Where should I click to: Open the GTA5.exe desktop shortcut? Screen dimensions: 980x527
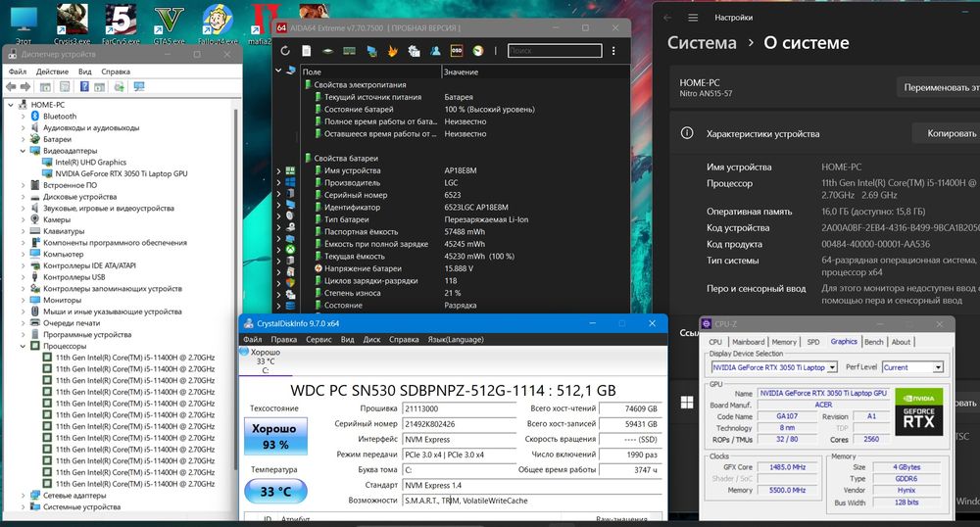coord(170,24)
